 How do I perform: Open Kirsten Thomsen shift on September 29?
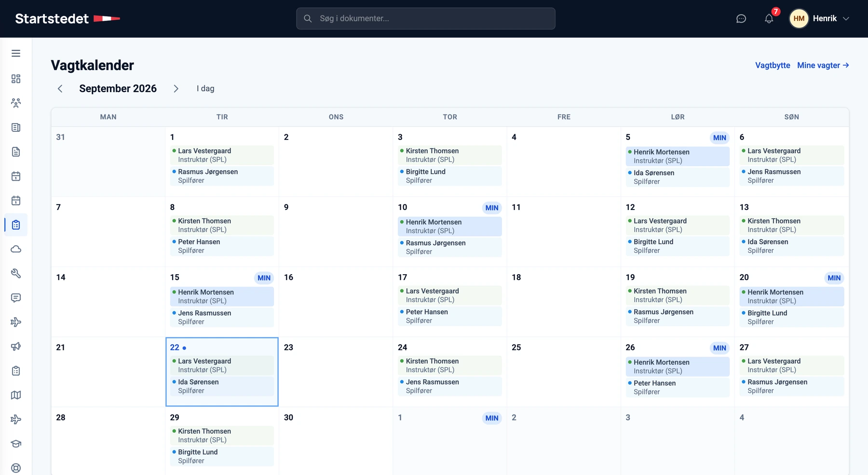click(222, 435)
